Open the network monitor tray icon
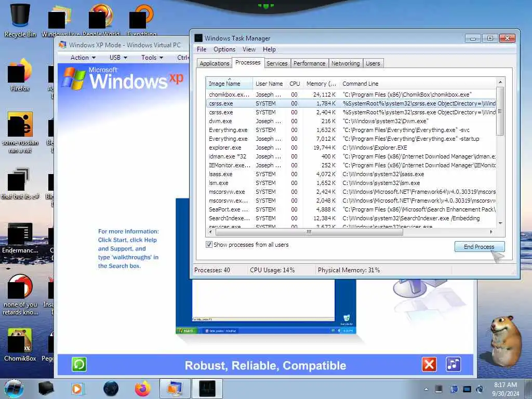This screenshot has height=399, width=532. coord(467,389)
